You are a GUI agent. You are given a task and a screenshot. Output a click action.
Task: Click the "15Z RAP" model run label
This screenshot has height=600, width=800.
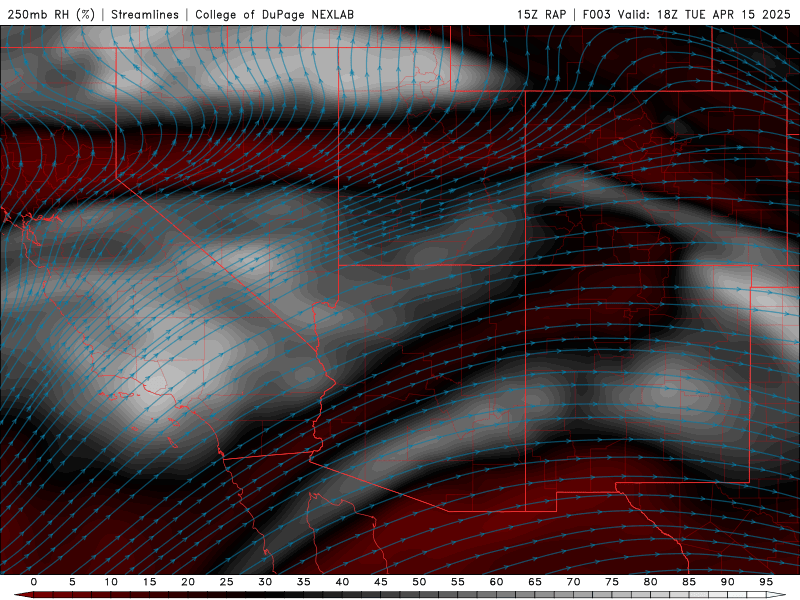pyautogui.click(x=542, y=14)
